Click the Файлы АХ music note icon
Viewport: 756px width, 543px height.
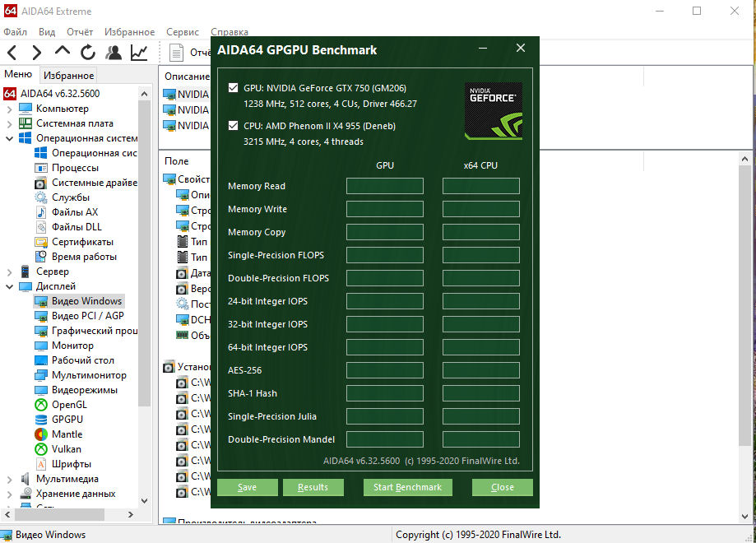(41, 212)
